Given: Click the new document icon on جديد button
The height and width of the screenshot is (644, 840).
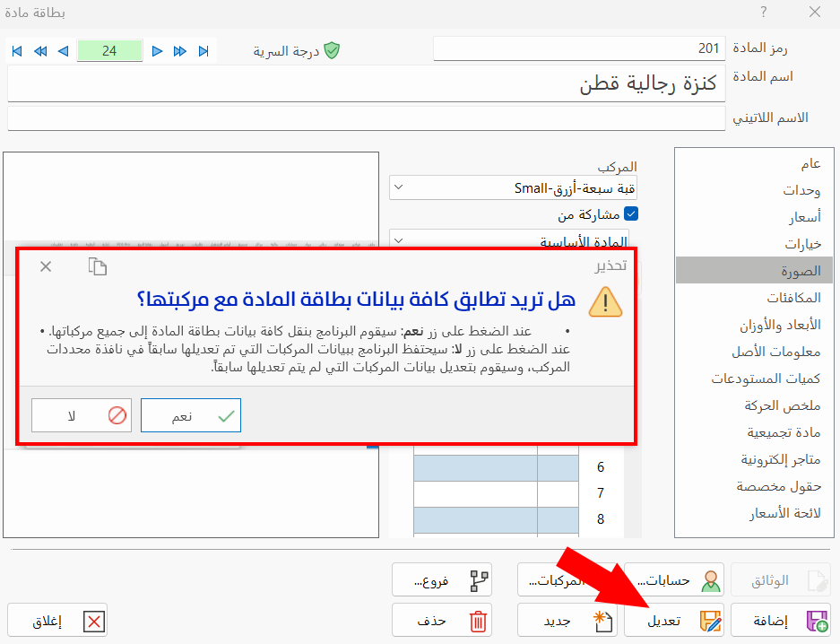Looking at the screenshot, I should click(603, 622).
